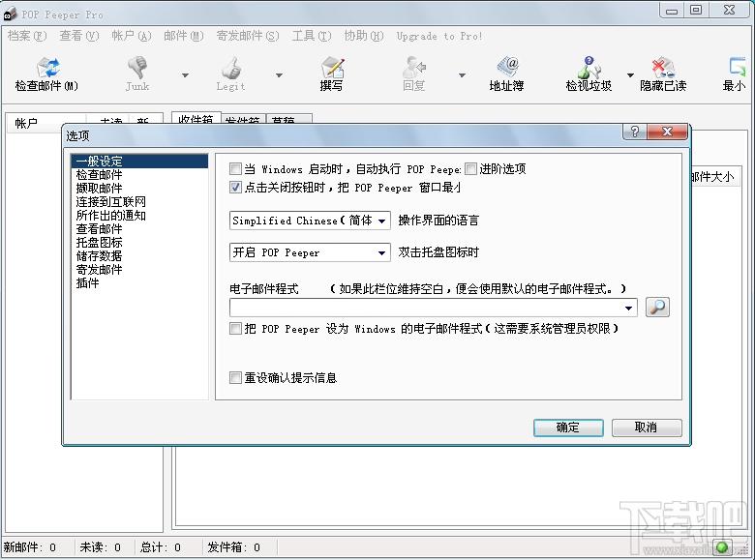Screen dimensions: 755x560
Task: Click the Hide Read (隐藏已读) toolbar icon
Action: tap(663, 68)
